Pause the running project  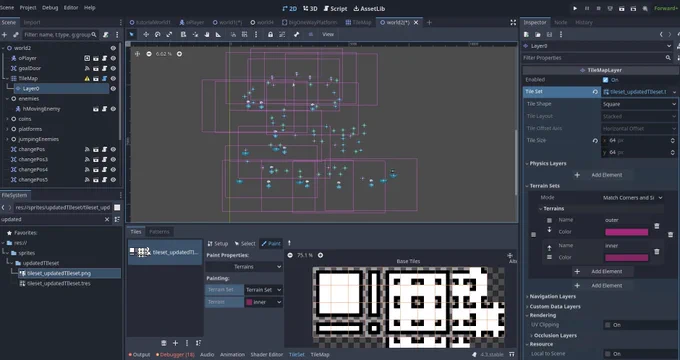click(x=587, y=8)
